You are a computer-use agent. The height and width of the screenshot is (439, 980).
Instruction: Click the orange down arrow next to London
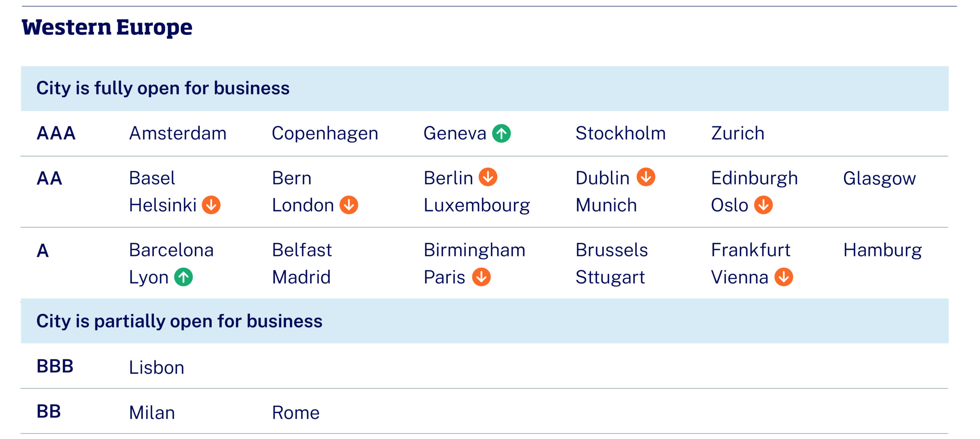point(349,205)
